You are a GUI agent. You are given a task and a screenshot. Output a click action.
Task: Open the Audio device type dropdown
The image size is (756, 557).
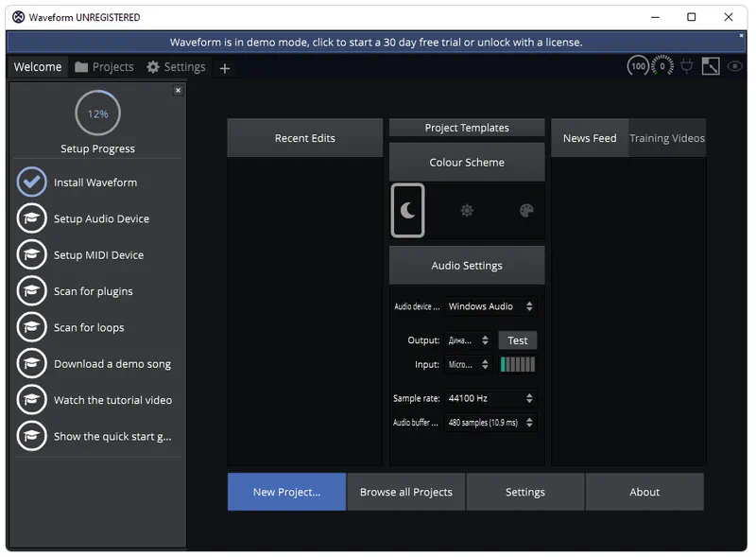pyautogui.click(x=490, y=306)
